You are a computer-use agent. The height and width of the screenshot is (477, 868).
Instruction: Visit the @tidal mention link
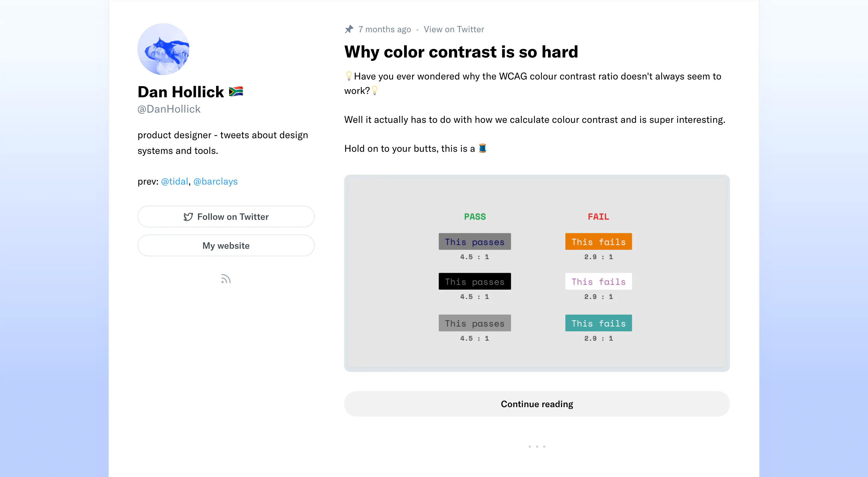click(x=175, y=182)
